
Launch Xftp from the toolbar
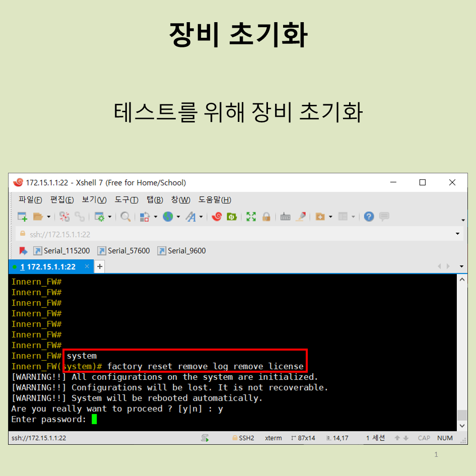coord(232,216)
